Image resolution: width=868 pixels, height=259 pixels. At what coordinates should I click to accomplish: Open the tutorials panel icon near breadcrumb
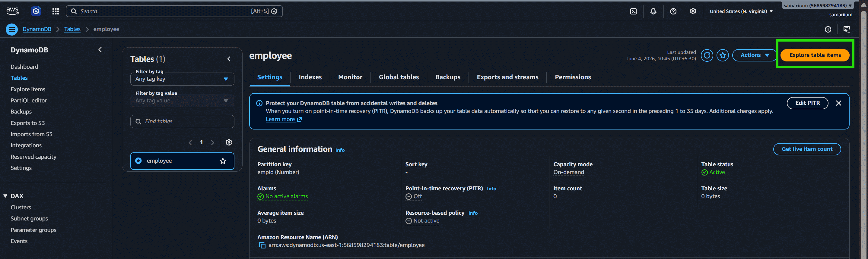point(847,29)
